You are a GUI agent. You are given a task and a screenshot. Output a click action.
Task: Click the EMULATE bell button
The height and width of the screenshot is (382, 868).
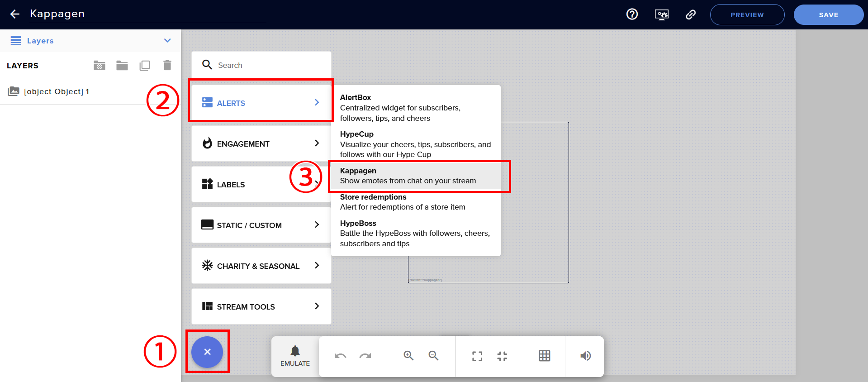(295, 356)
